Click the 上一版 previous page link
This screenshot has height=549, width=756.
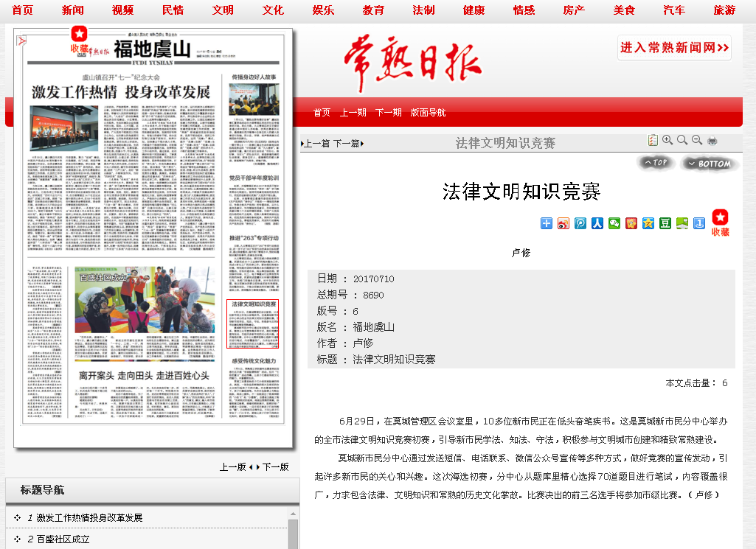(233, 467)
